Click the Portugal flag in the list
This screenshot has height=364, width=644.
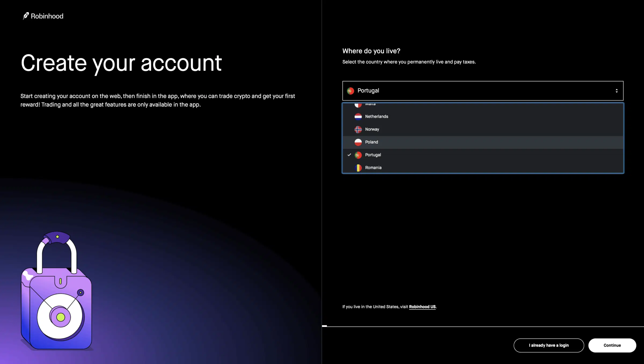coord(358,155)
